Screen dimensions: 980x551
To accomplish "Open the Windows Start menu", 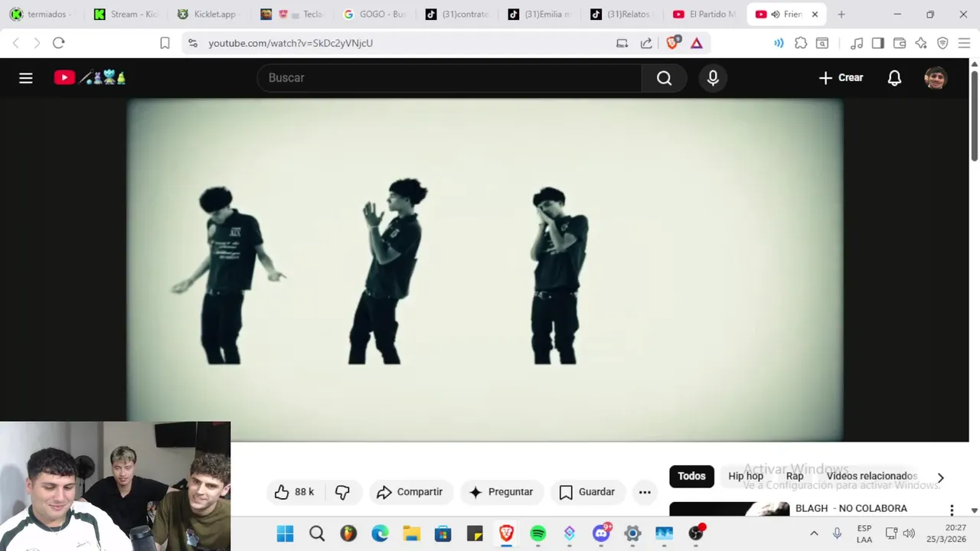I will 285,533.
